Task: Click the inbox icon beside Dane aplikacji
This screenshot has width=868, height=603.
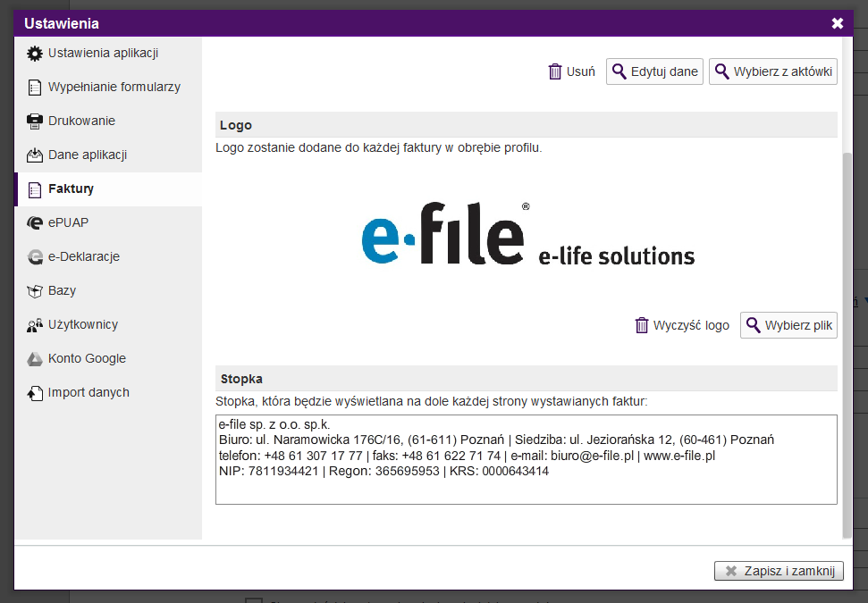Action: [34, 155]
